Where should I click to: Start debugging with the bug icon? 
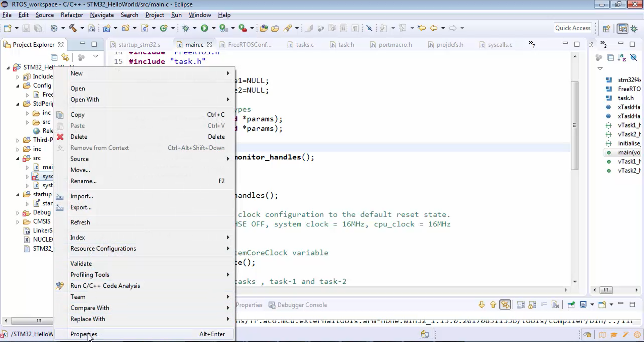[x=186, y=28]
